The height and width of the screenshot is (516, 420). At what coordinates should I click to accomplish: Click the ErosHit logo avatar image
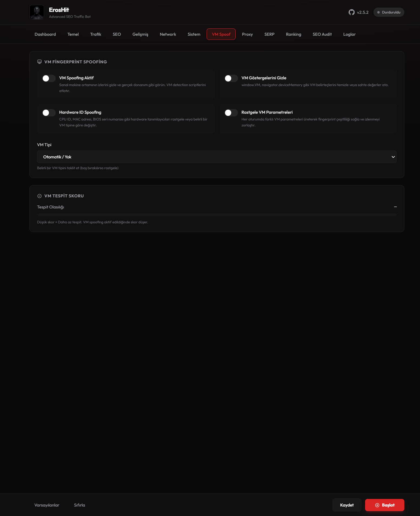point(37,12)
